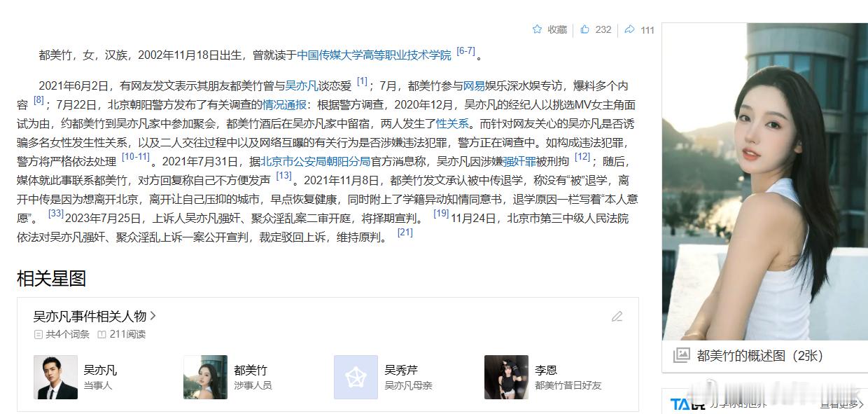Click the reading count icon near 211阅读
Viewport: 868px width, 414px height.
click(x=102, y=335)
